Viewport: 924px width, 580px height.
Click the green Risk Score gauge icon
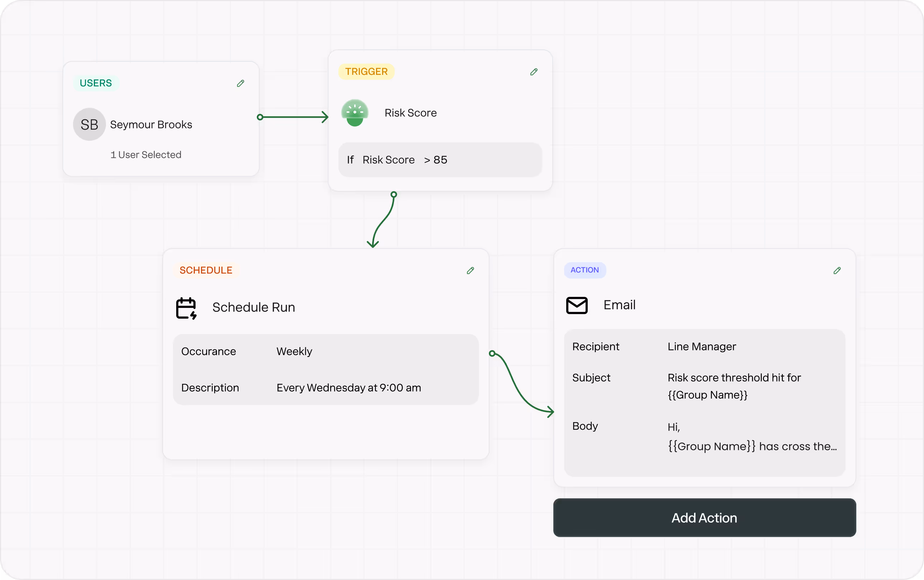tap(355, 113)
